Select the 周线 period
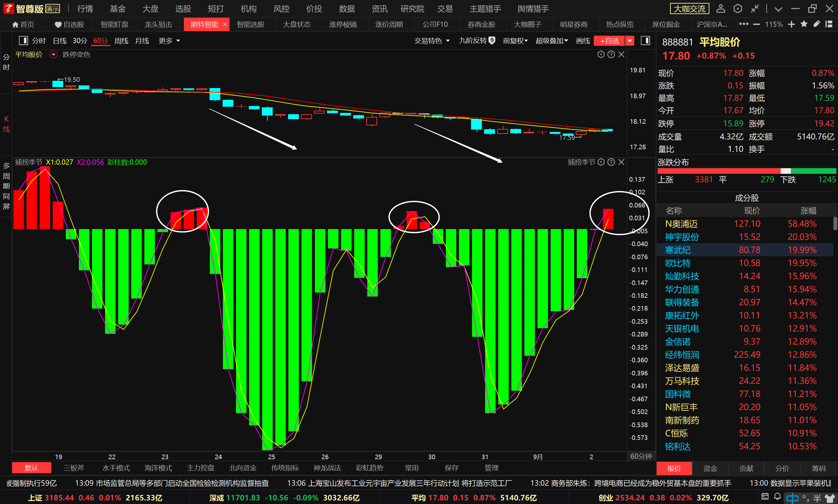 (121, 41)
